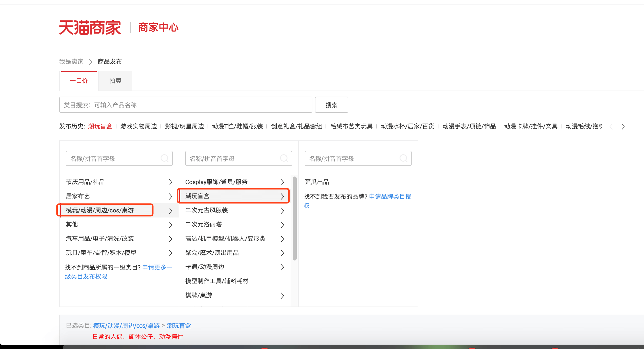Click search icon in first category column
Image resolution: width=644 pixels, height=349 pixels.
click(165, 159)
